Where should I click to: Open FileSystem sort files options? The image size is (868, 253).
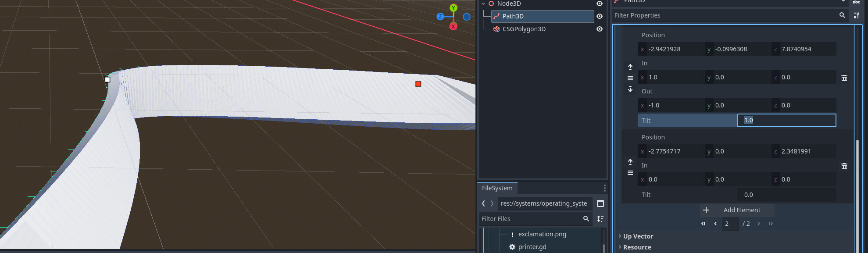(x=600, y=219)
